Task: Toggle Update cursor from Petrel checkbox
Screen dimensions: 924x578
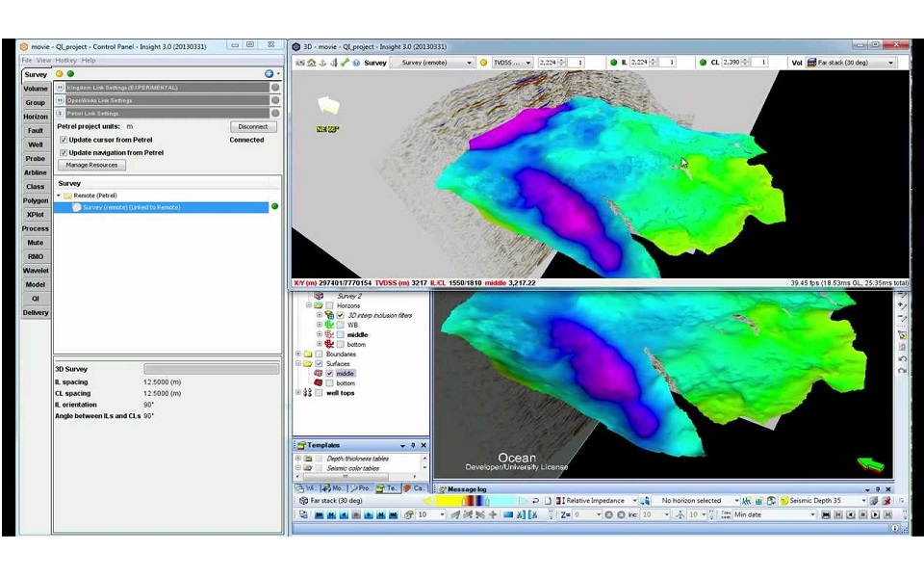Action: tap(64, 140)
